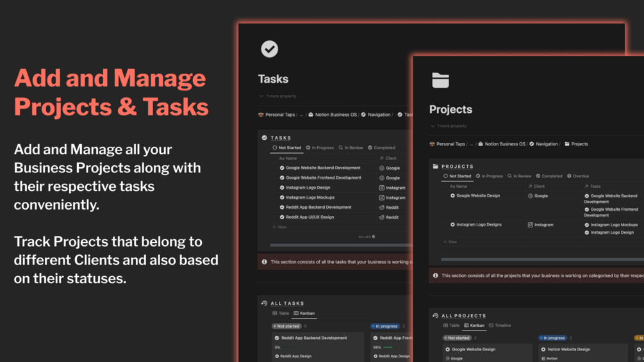Switch to the Completed tab in the PROJECTS database
The height and width of the screenshot is (362, 644).
(x=549, y=176)
